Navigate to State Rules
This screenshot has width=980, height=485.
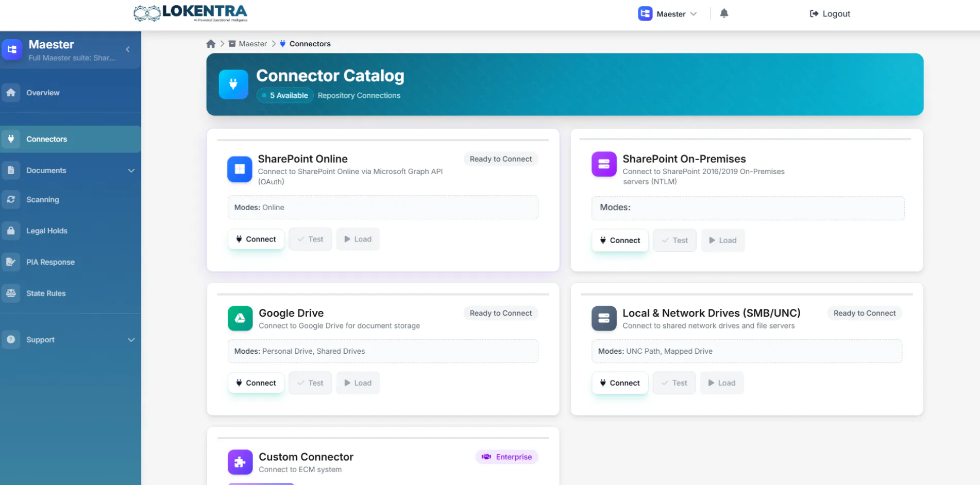click(x=71, y=293)
